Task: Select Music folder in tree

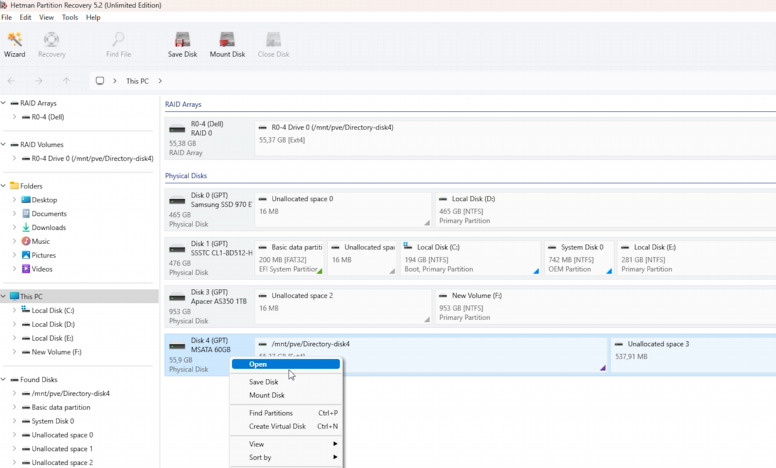Action: coord(36,241)
